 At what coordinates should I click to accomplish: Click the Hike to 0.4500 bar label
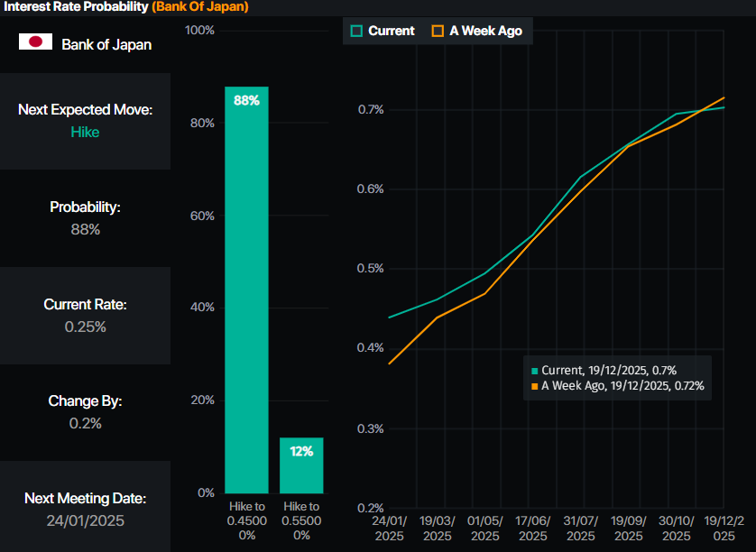click(246, 520)
